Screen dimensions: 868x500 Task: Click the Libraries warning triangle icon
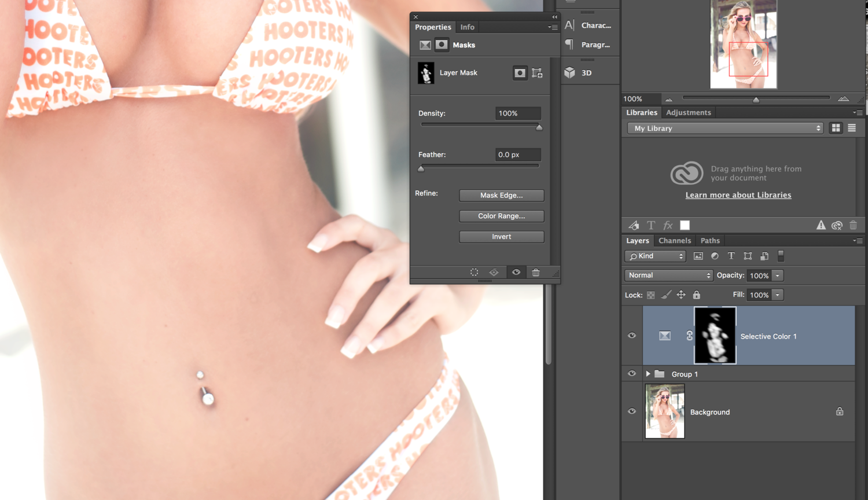(821, 225)
